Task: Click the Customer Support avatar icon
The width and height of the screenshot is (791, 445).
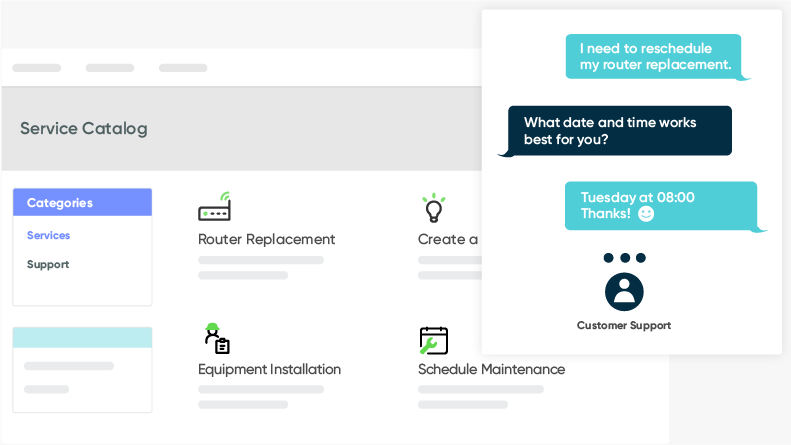Action: [624, 292]
